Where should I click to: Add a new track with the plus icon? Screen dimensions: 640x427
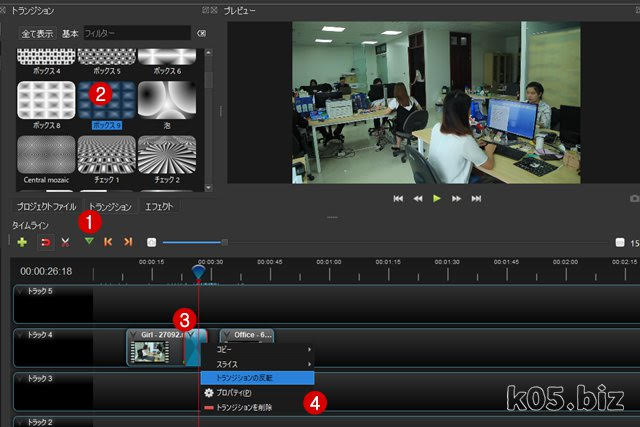[22, 242]
